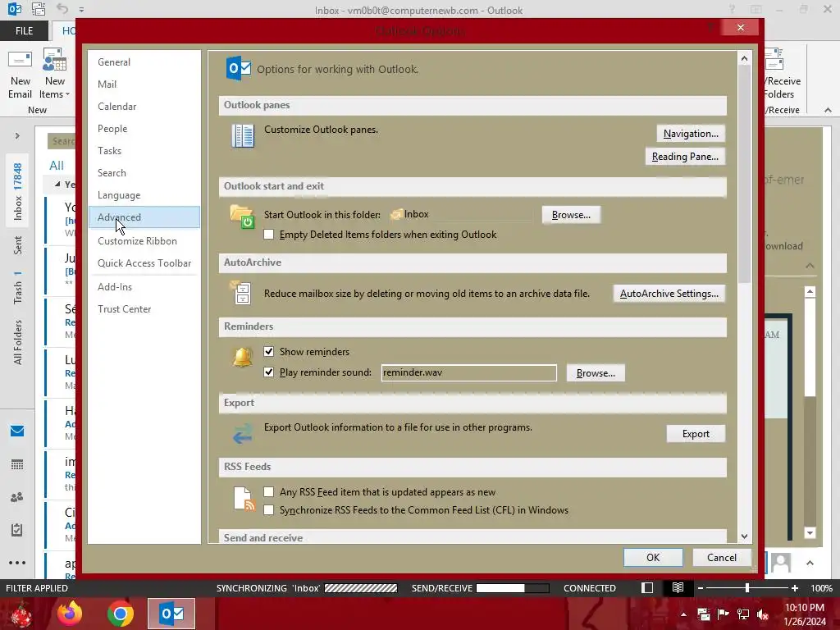Click the Export button
Screen dimensions: 840x630
696,434
